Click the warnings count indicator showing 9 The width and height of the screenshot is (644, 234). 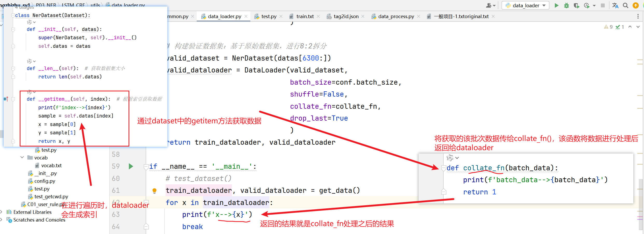[x=608, y=27]
